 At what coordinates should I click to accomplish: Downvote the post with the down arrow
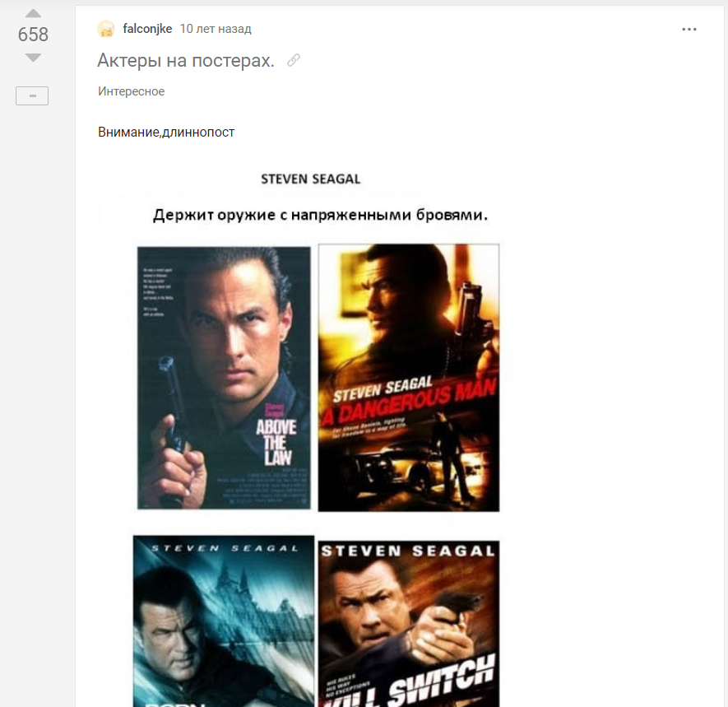[33, 58]
